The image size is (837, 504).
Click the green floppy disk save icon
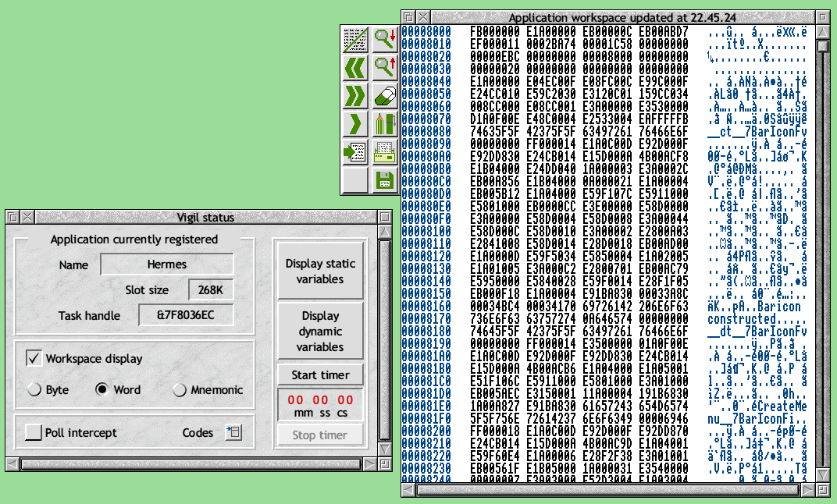(x=384, y=179)
